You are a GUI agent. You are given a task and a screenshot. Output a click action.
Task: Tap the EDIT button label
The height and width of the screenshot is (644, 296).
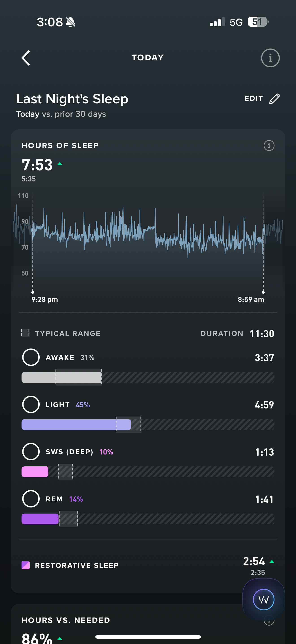coord(254,99)
